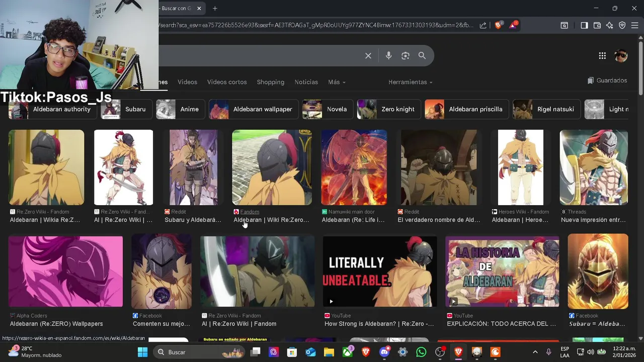Expand the Más dropdown
The height and width of the screenshot is (362, 644).
point(337,82)
